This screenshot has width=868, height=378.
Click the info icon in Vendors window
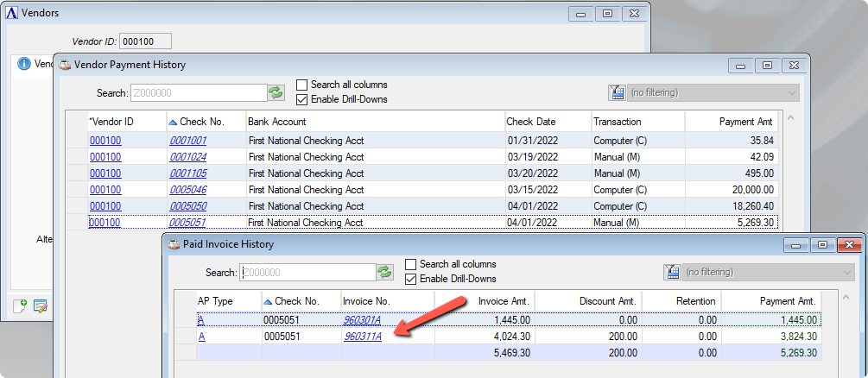tap(24, 64)
